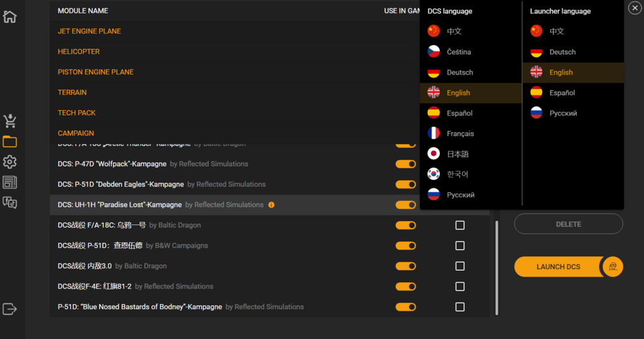The image size is (644, 339).
Task: Open the modules folder icon
Action: click(x=10, y=142)
